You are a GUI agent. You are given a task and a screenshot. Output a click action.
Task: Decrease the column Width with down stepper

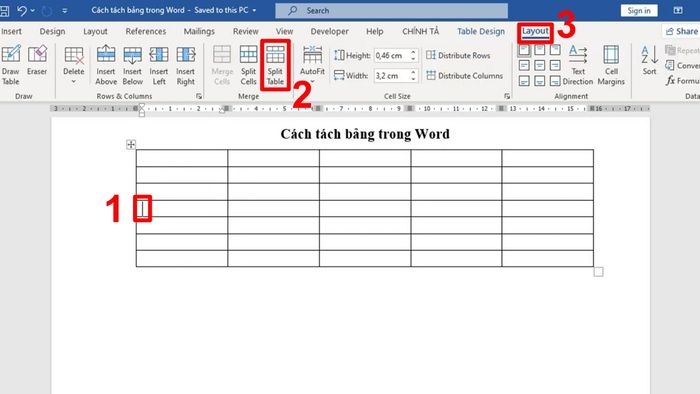tap(413, 79)
